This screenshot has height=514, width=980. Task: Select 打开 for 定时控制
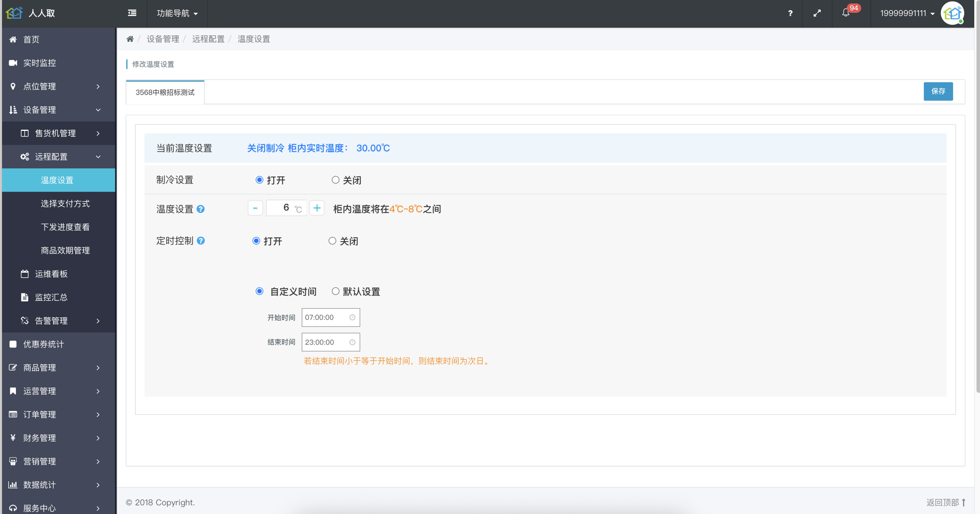256,241
